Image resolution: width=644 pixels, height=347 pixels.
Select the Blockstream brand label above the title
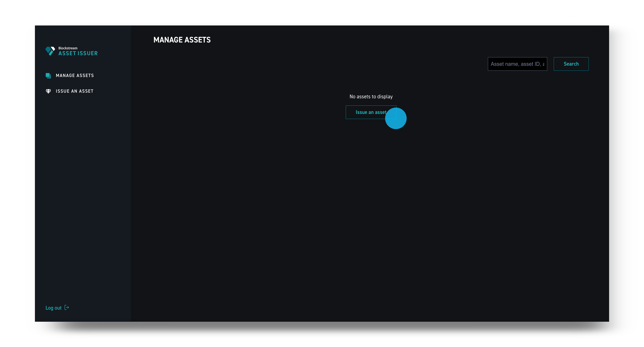click(67, 48)
